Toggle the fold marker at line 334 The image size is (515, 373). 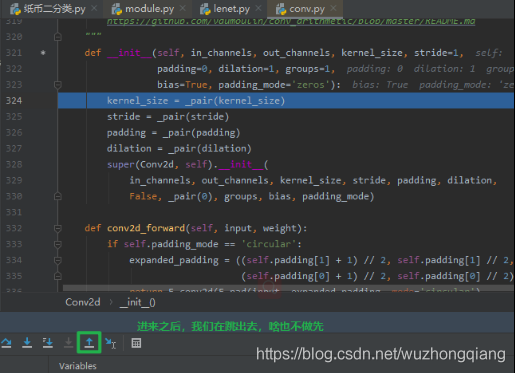point(58,260)
